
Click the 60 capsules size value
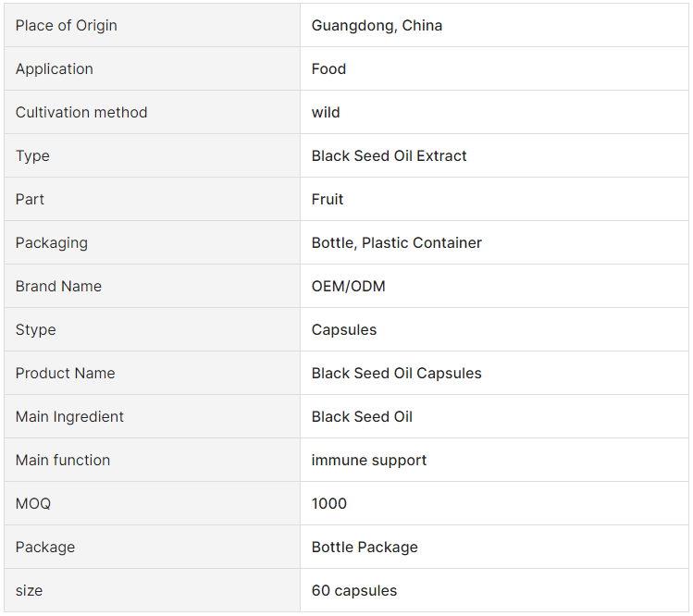354,590
